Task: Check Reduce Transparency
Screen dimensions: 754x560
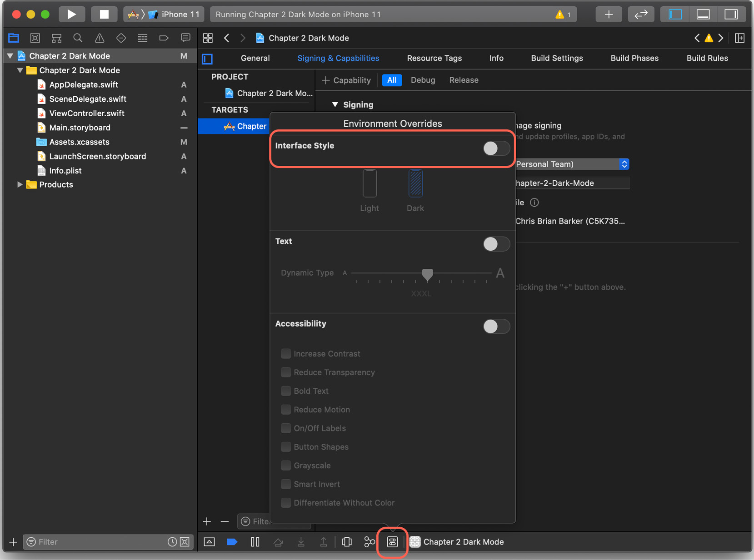Action: (x=286, y=372)
